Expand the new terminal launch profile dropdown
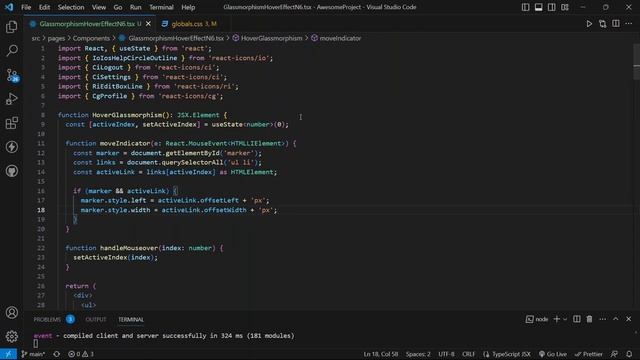Viewport: 640px width, 360px height. (x=565, y=319)
